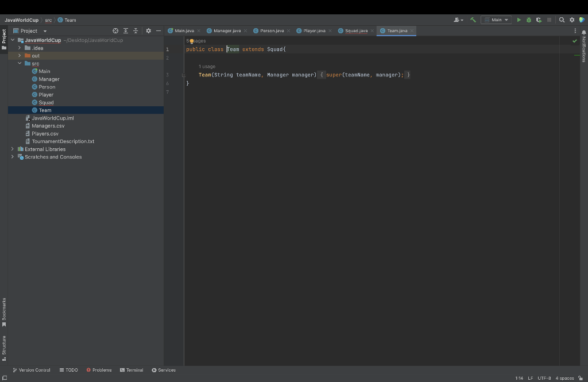Open Players.csv in project tree
Viewport: 588px width, 382px height.
[45, 134]
